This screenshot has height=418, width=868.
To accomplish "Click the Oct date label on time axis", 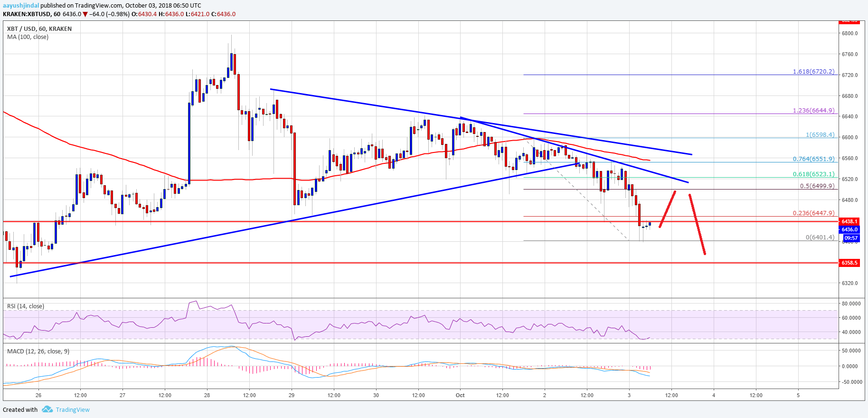I will 460,395.
